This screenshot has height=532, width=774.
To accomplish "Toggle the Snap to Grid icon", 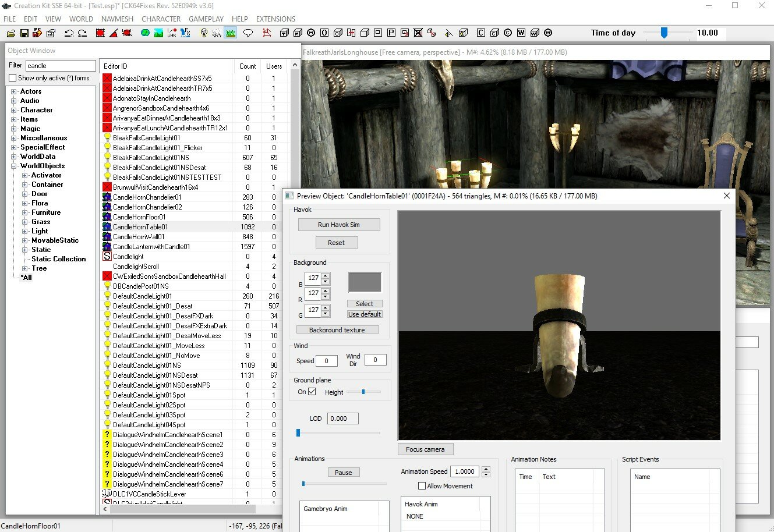I will pyautogui.click(x=100, y=33).
